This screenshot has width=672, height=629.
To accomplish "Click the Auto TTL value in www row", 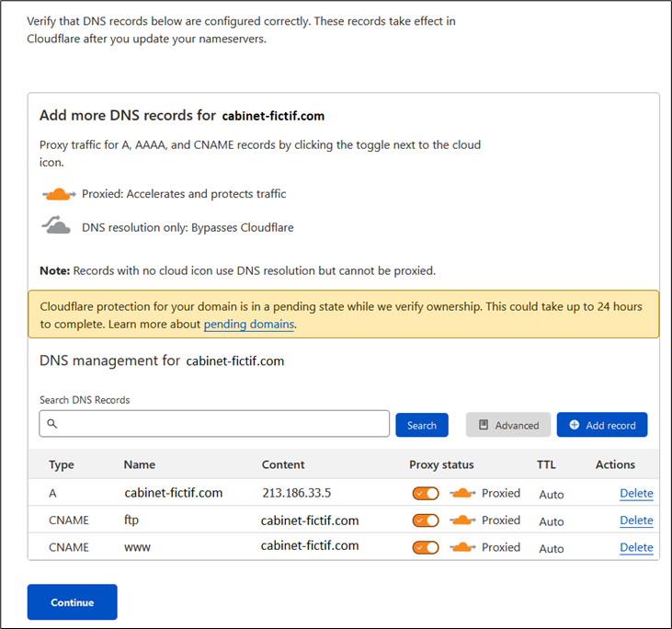I will pyautogui.click(x=552, y=549).
